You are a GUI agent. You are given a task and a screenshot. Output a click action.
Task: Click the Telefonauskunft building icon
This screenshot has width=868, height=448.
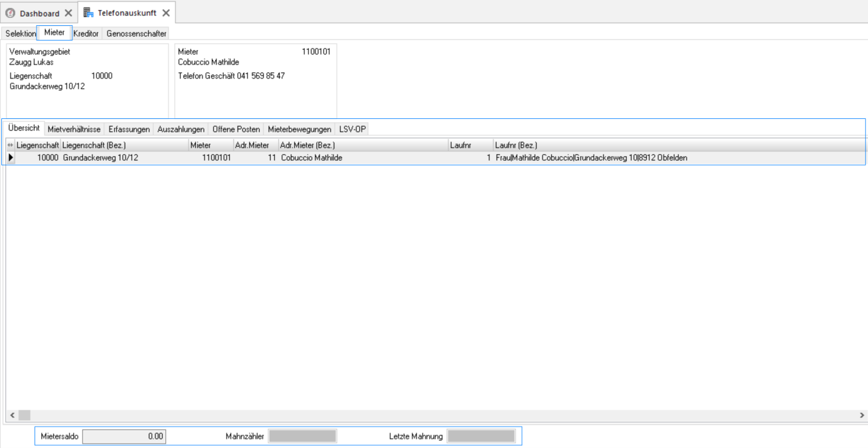(88, 13)
